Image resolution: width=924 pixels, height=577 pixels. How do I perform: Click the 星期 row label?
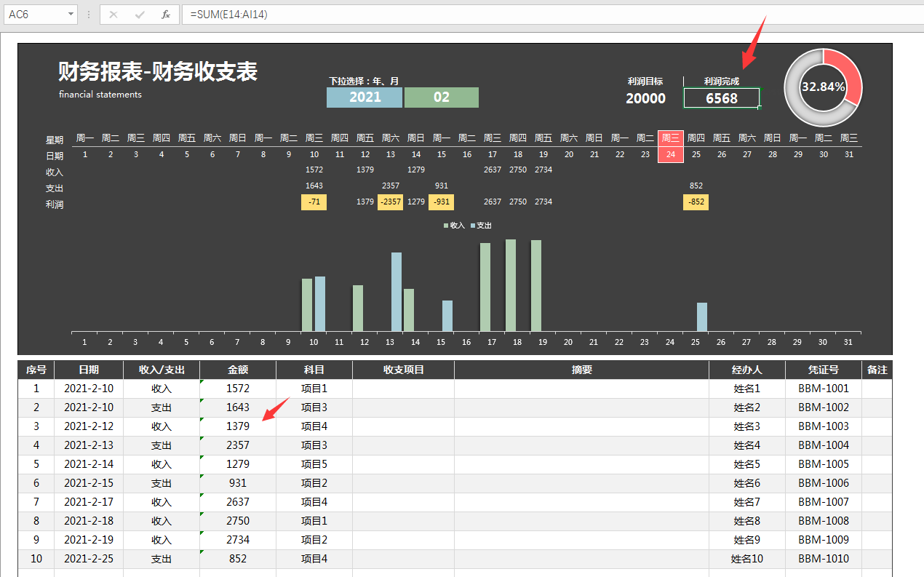(x=55, y=140)
